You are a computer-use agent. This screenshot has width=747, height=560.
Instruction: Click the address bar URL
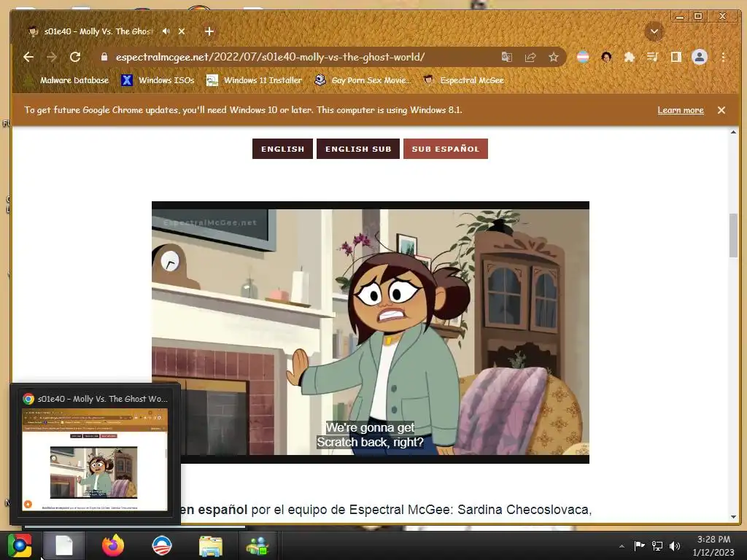point(270,57)
